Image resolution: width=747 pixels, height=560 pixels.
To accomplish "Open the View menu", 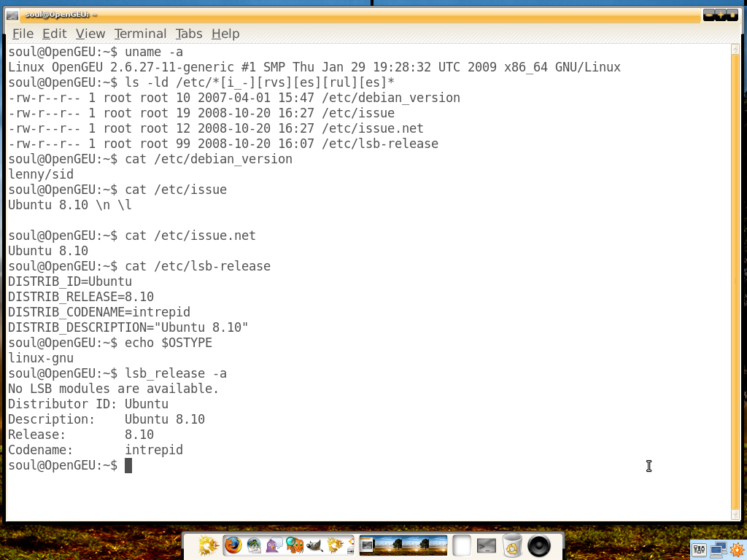I will pos(90,34).
